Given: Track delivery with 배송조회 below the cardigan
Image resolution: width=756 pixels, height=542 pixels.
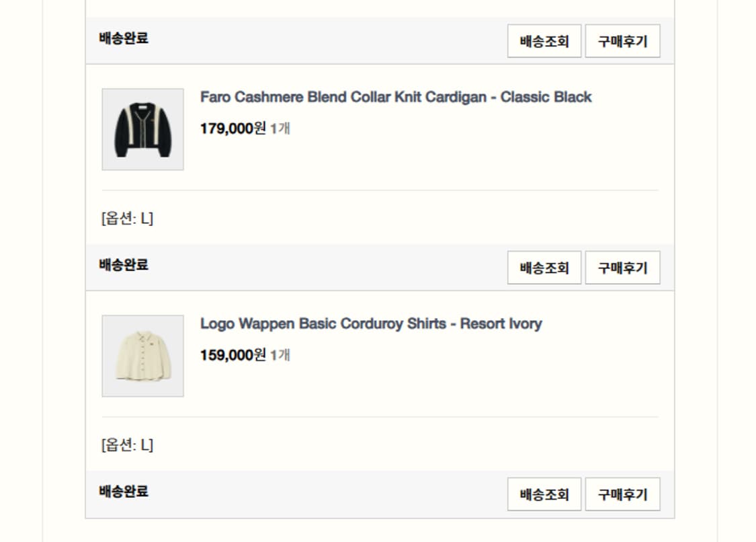Looking at the screenshot, I should click(x=544, y=268).
